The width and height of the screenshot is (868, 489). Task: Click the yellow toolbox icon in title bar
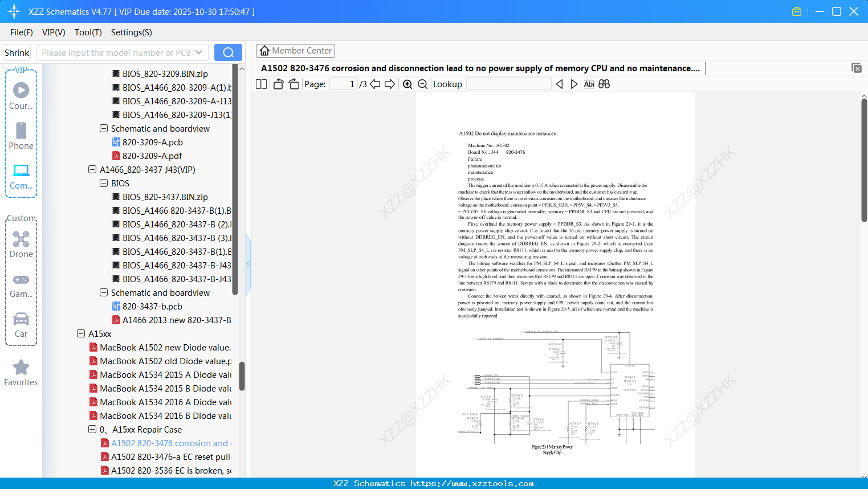[x=797, y=11]
